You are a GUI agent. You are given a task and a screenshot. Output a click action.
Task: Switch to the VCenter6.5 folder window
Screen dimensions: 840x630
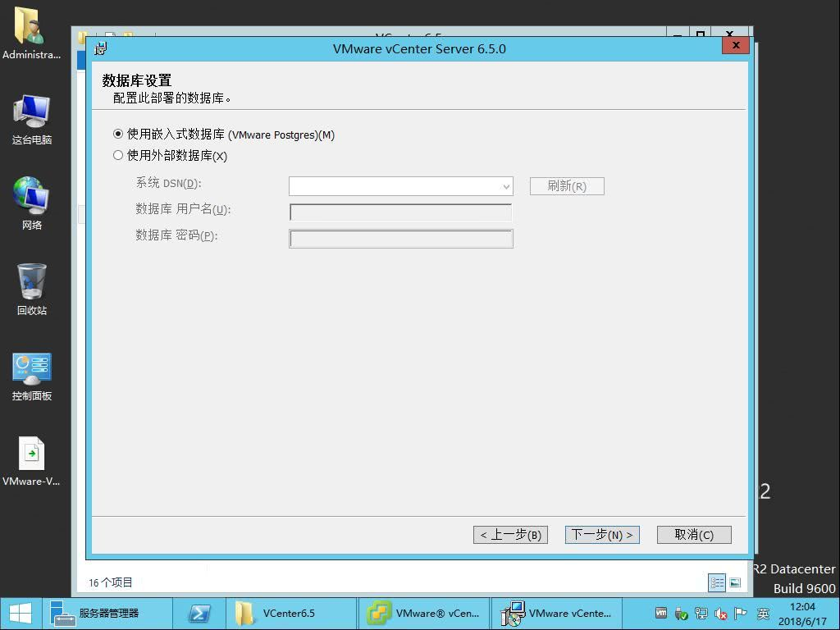[x=290, y=613]
